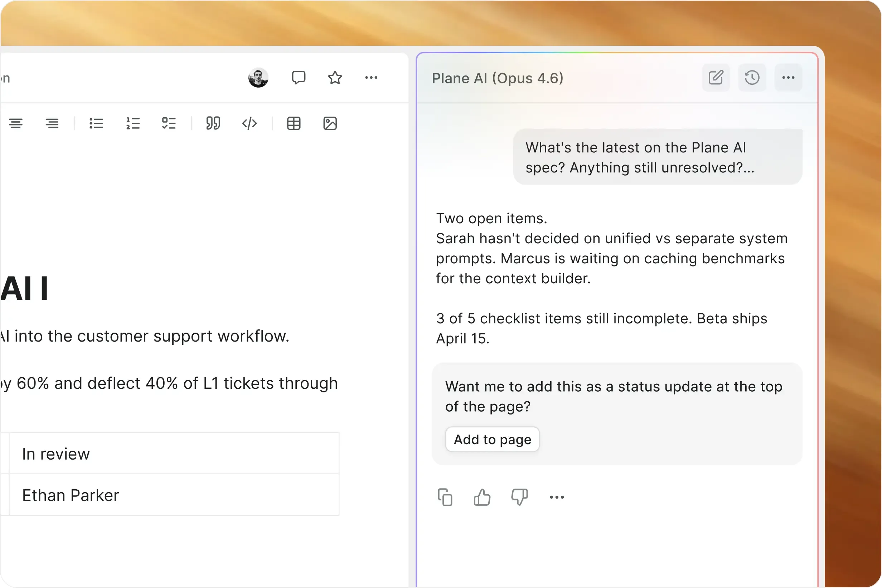Image resolution: width=882 pixels, height=588 pixels.
Task: Click the 'Two open items.' response line
Action: point(492,218)
